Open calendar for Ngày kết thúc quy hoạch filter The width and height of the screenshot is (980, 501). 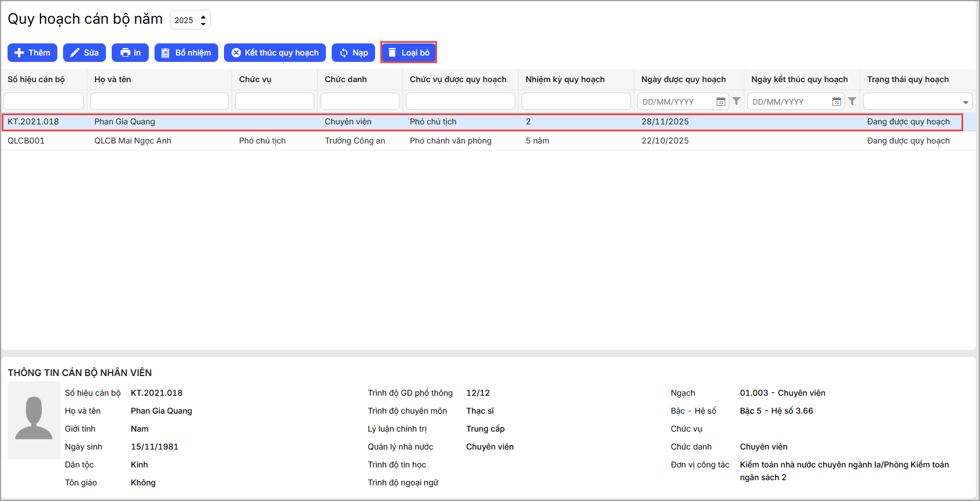(x=836, y=102)
